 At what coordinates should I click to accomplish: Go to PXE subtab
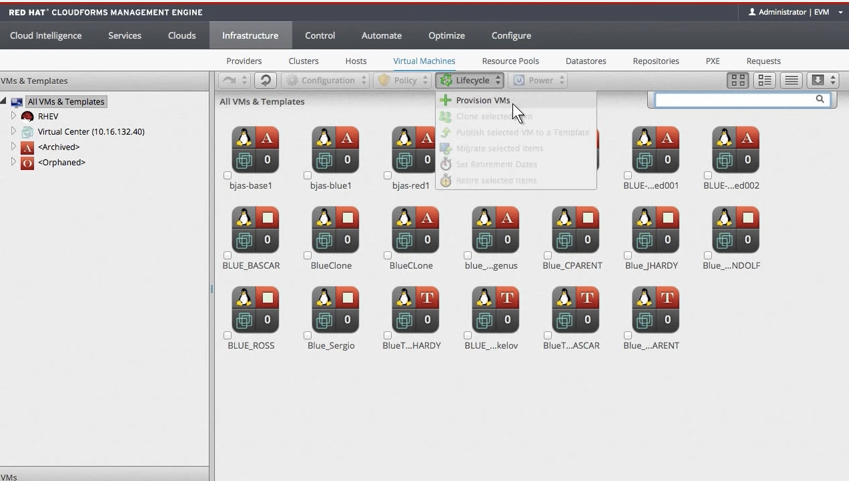[x=713, y=61]
